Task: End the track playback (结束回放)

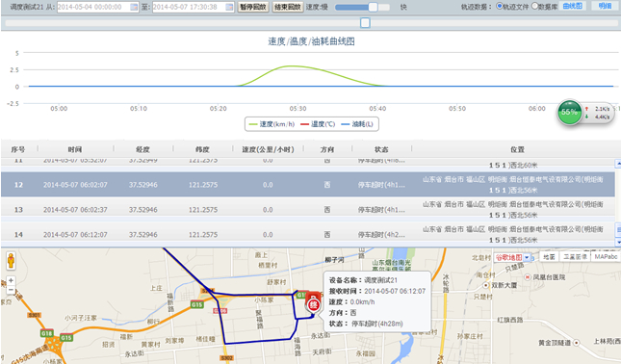Action: pyautogui.click(x=288, y=7)
